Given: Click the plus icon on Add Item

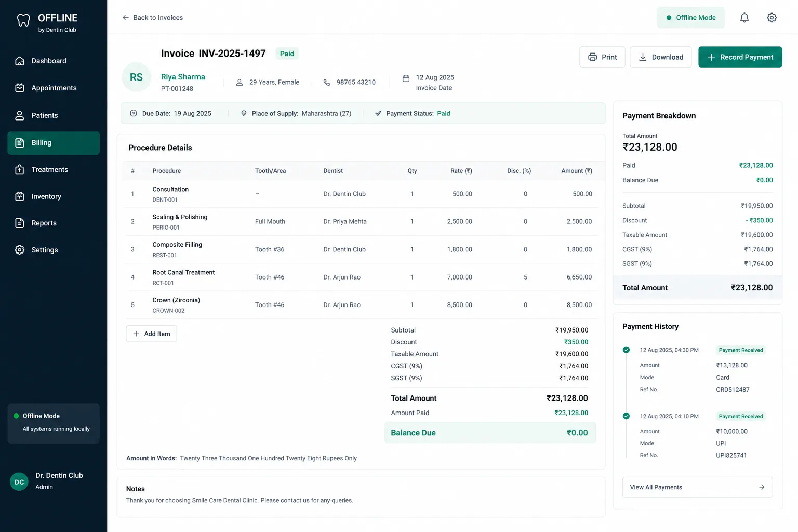Looking at the screenshot, I should pyautogui.click(x=136, y=334).
